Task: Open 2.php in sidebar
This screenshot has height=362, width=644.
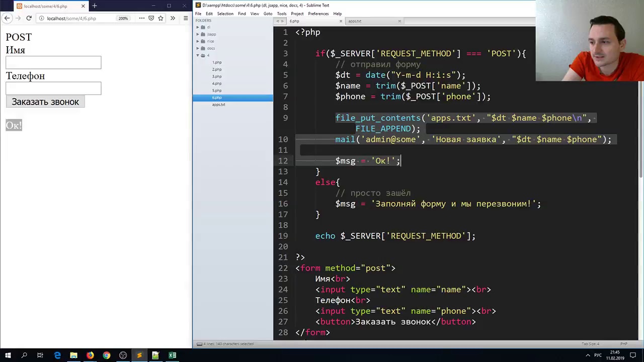Action: [x=217, y=69]
